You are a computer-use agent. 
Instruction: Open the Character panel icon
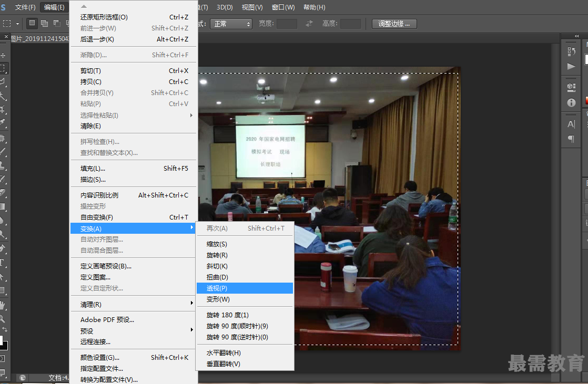click(x=571, y=124)
